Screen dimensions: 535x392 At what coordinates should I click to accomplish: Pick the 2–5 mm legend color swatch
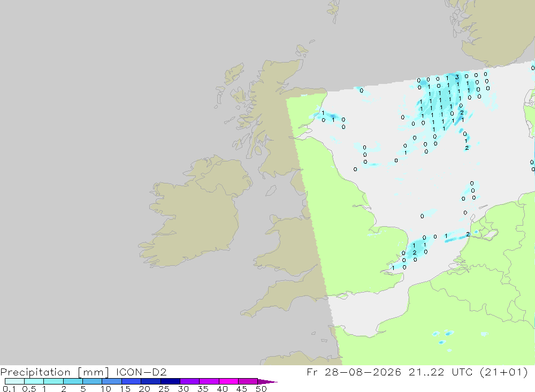pyautogui.click(x=73, y=381)
